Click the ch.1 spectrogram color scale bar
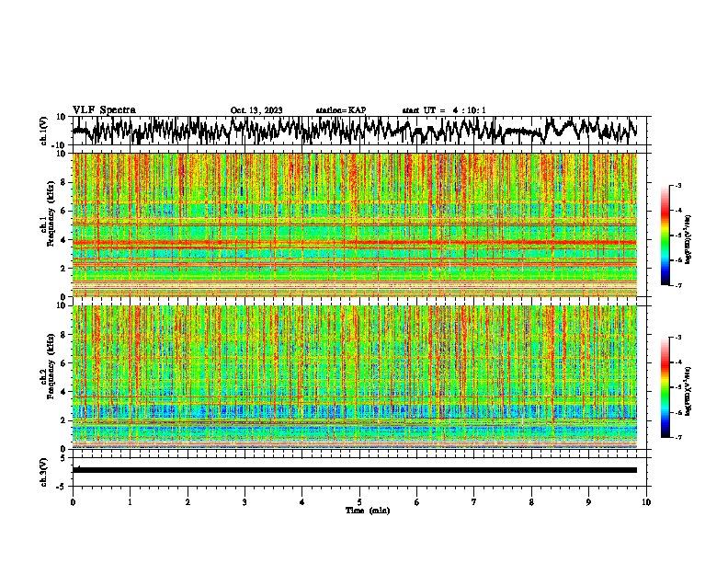The height and width of the screenshot is (563, 728). tap(665, 236)
